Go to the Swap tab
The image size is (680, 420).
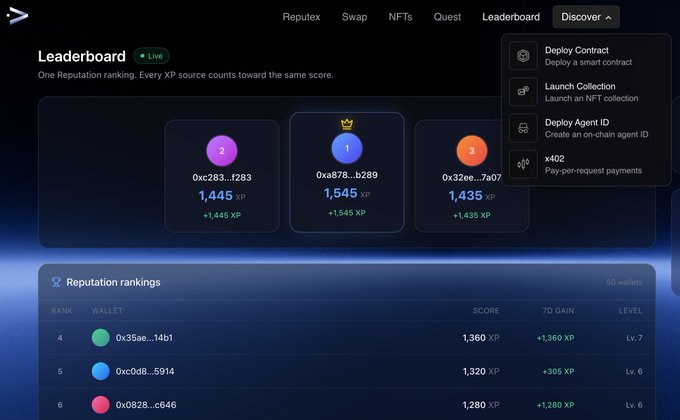tap(354, 17)
